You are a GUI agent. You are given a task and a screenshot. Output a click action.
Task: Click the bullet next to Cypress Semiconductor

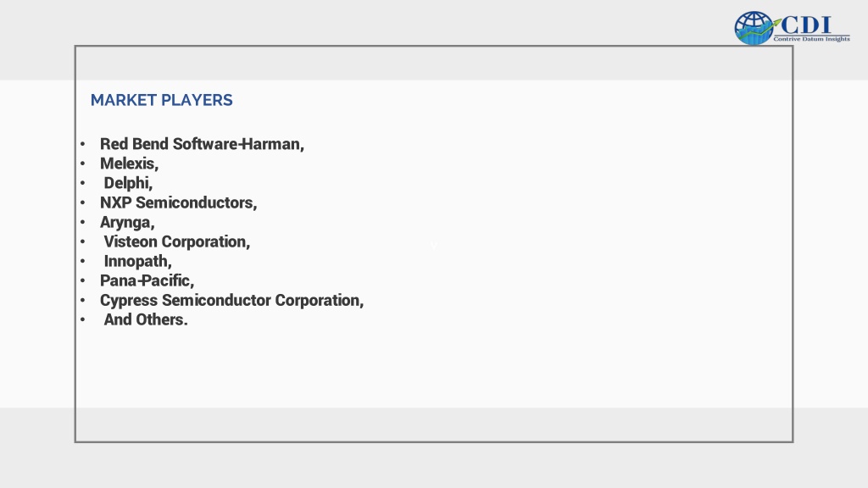(x=82, y=301)
